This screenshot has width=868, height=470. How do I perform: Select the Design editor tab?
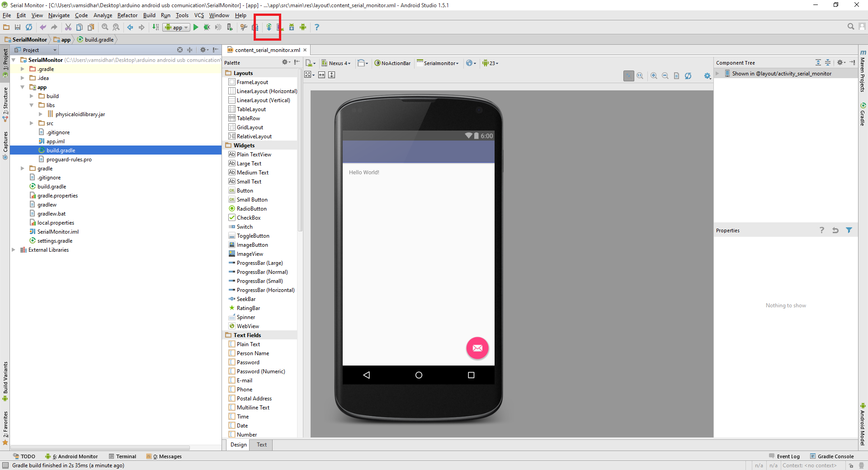239,445
